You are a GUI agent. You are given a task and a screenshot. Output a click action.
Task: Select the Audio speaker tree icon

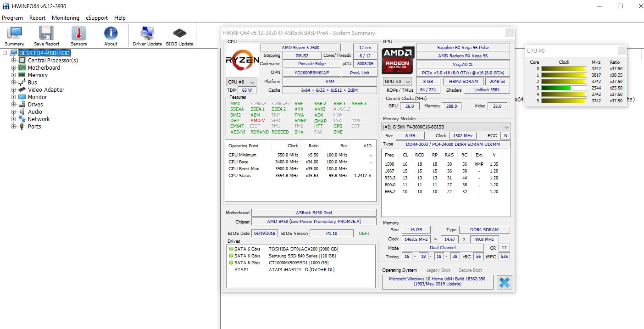22,112
